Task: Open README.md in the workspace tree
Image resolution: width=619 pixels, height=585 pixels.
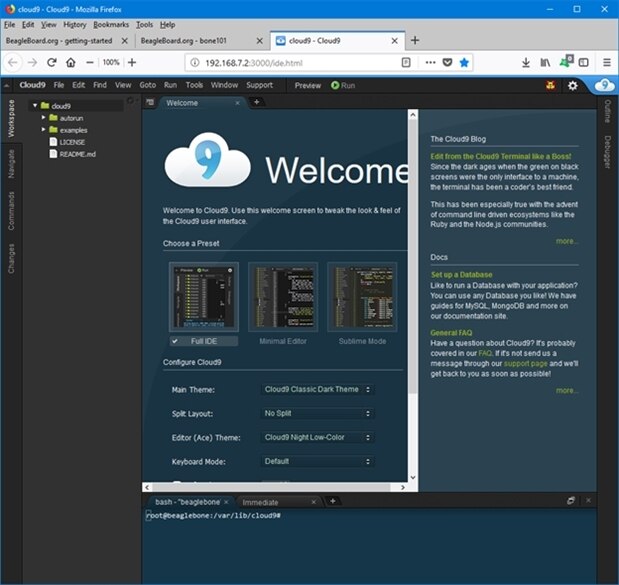Action: click(77, 154)
